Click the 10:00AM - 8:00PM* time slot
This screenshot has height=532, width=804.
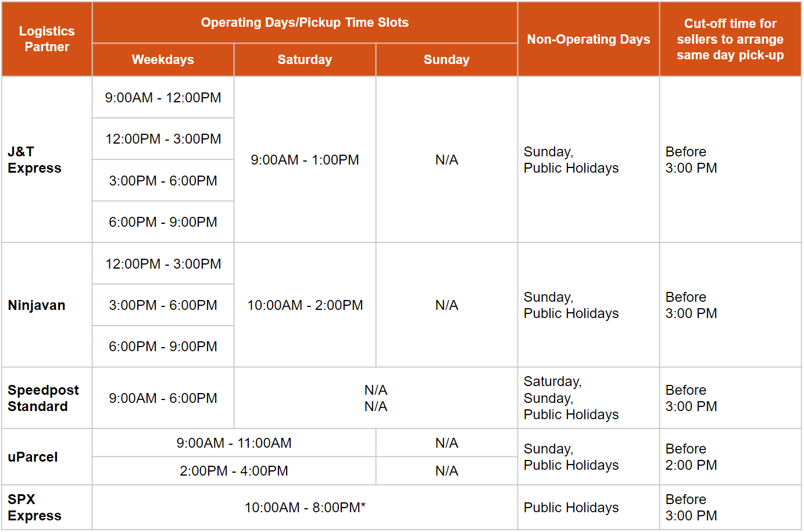pyautogui.click(x=305, y=508)
